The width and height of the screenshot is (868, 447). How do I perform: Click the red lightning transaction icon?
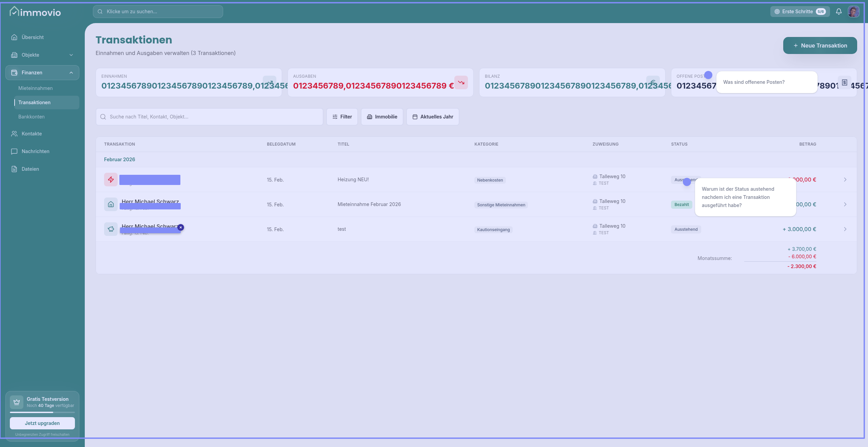[111, 180]
